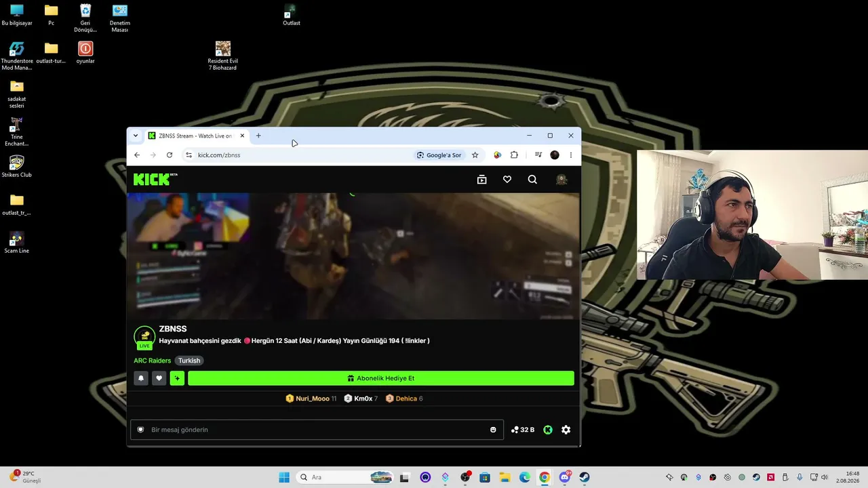
Task: Open Km0x leaderboard entry
Action: (x=361, y=399)
